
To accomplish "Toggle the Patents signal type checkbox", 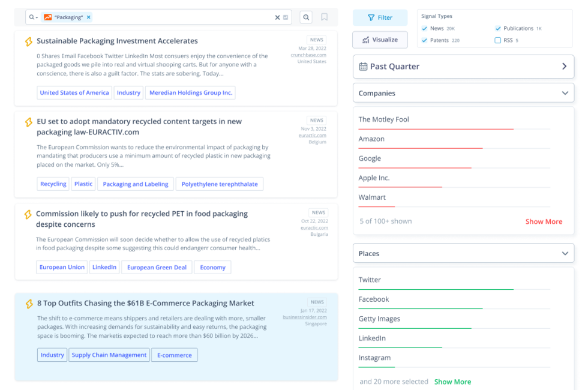I will [425, 40].
